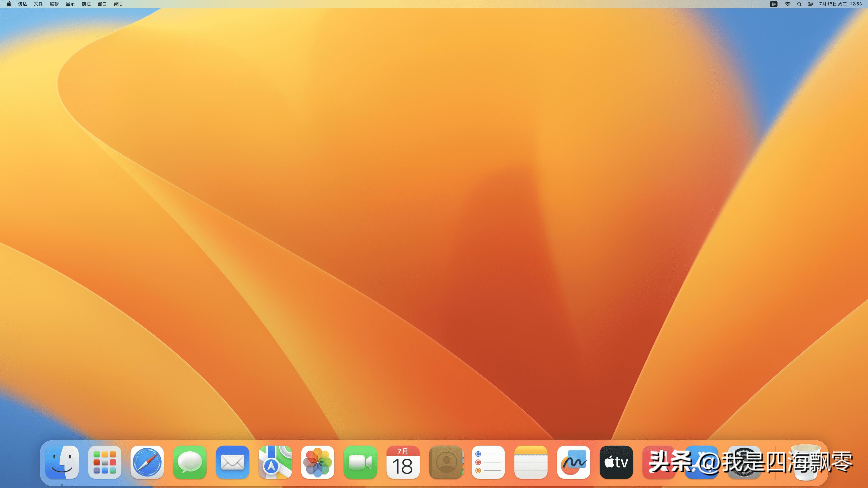Screen dimensions: 868x488
Task: Open the Messages app
Action: (x=190, y=462)
